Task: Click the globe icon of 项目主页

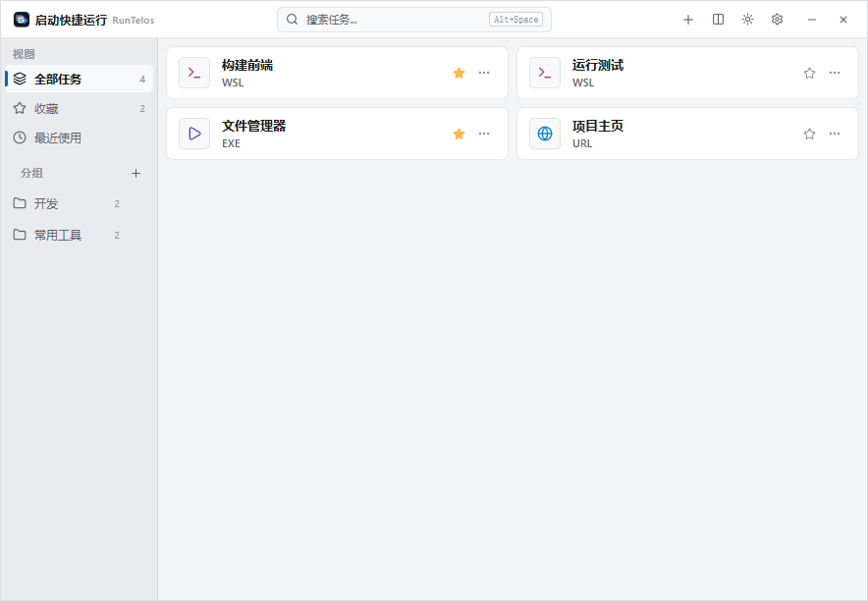Action: [545, 134]
